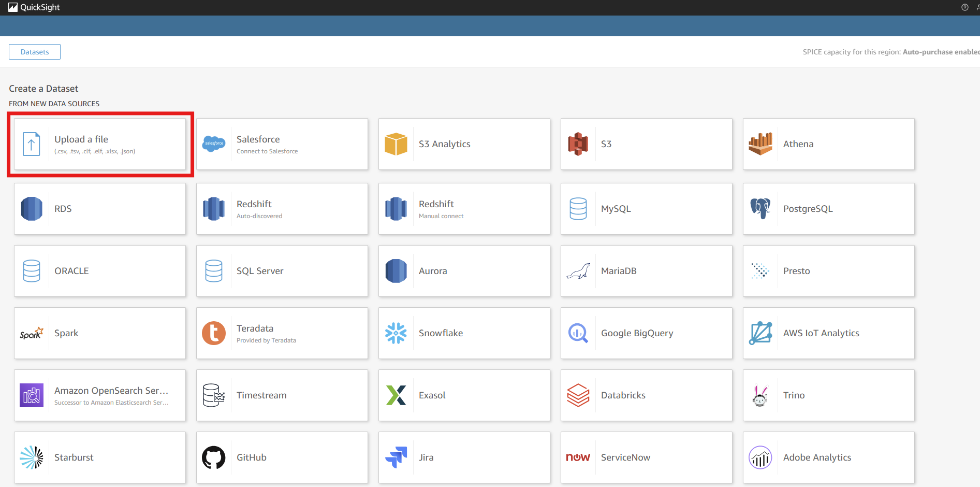Click the Snowflake card label
Image resolution: width=980 pixels, height=487 pixels.
(x=441, y=333)
